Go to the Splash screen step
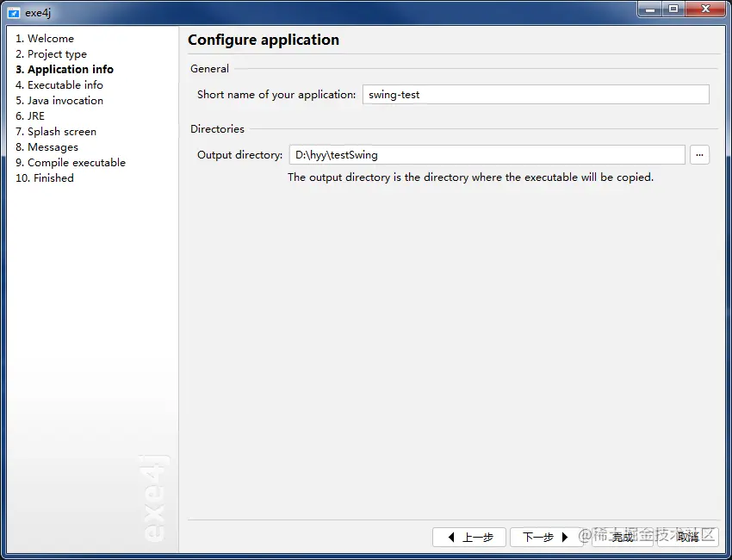Image resolution: width=732 pixels, height=560 pixels. (x=56, y=132)
